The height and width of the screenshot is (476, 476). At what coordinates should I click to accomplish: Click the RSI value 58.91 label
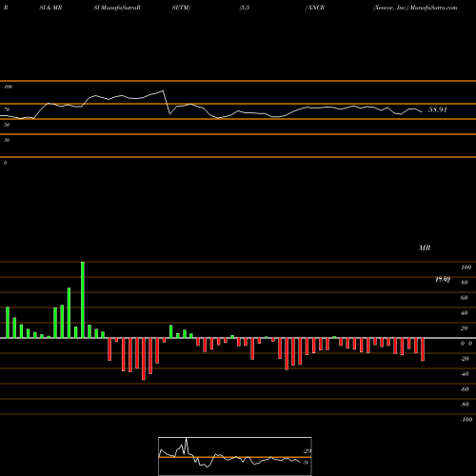(x=438, y=109)
